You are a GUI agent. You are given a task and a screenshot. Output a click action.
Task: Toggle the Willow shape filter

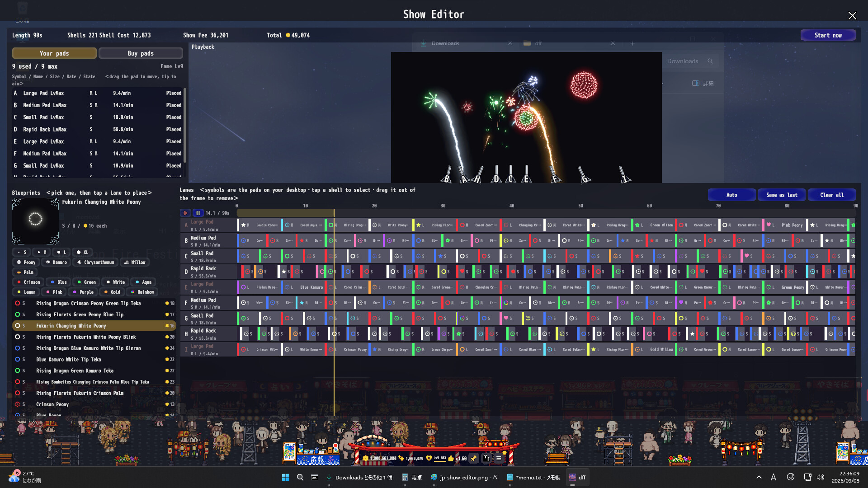pos(135,262)
